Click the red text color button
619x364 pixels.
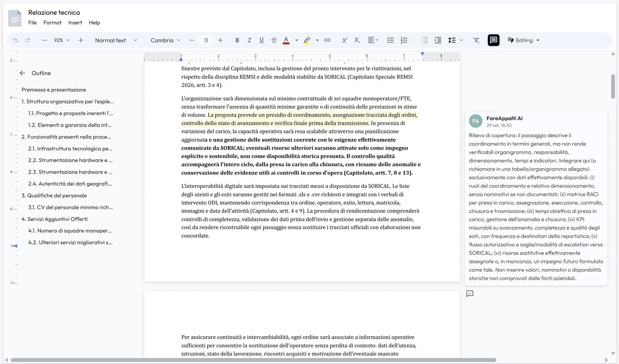(286, 40)
